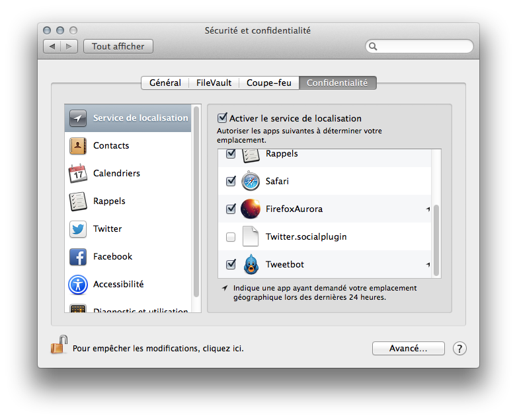Select Facebook in the privacy sidebar
This screenshot has height=420, width=517.
128,257
